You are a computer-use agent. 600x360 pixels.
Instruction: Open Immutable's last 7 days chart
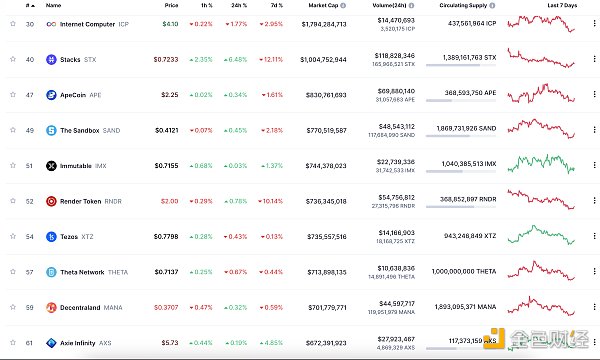pos(541,164)
